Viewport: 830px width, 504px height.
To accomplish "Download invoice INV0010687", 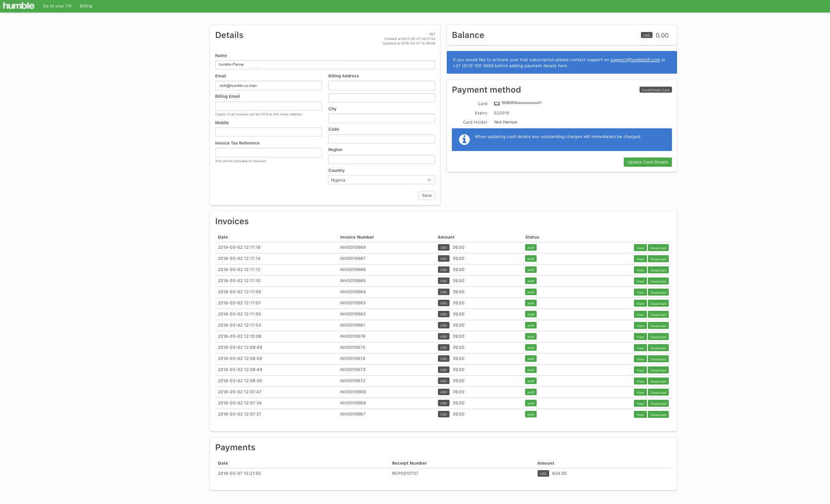I will click(x=658, y=259).
